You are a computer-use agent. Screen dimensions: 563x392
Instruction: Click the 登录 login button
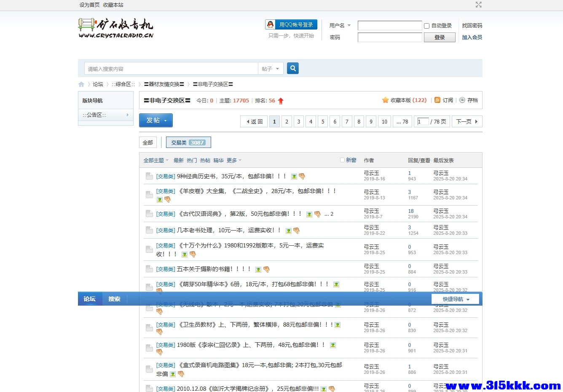coord(440,37)
